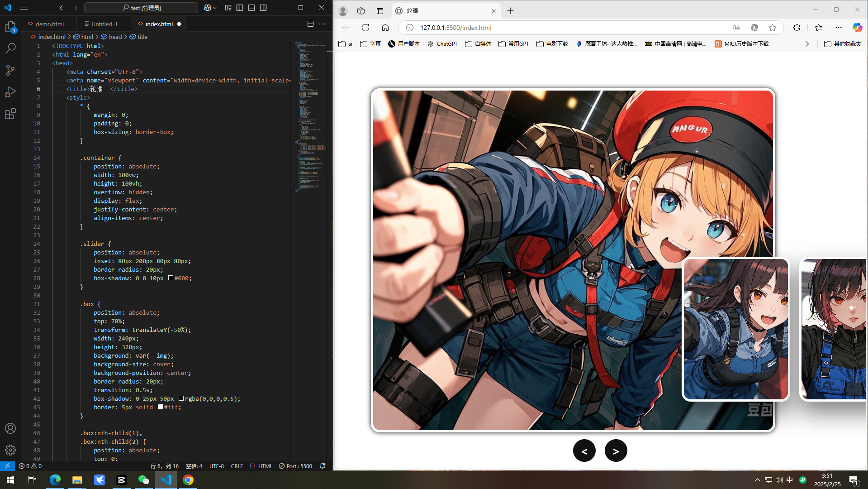This screenshot has width=868, height=489.
Task: Select the index.html editor tab
Action: point(159,24)
